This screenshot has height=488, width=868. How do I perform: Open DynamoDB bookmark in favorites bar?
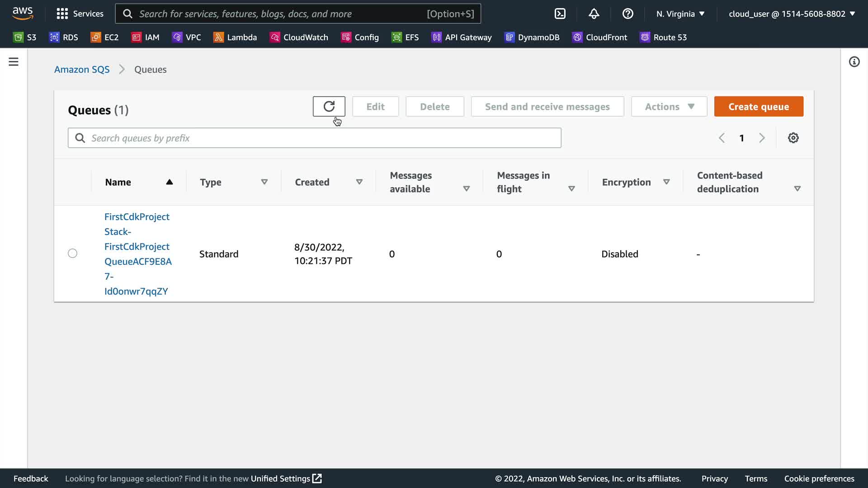(532, 38)
